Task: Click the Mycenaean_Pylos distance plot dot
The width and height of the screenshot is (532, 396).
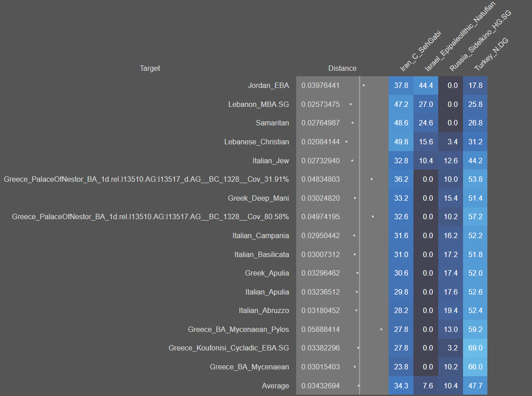Action: (x=381, y=330)
